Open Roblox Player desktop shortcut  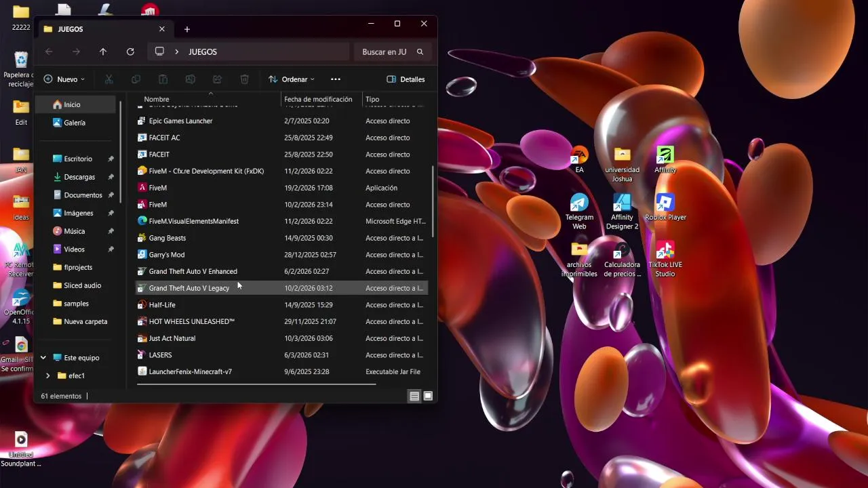[665, 207]
